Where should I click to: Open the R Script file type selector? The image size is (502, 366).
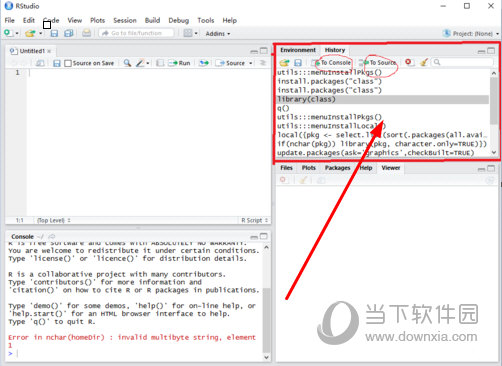[255, 220]
